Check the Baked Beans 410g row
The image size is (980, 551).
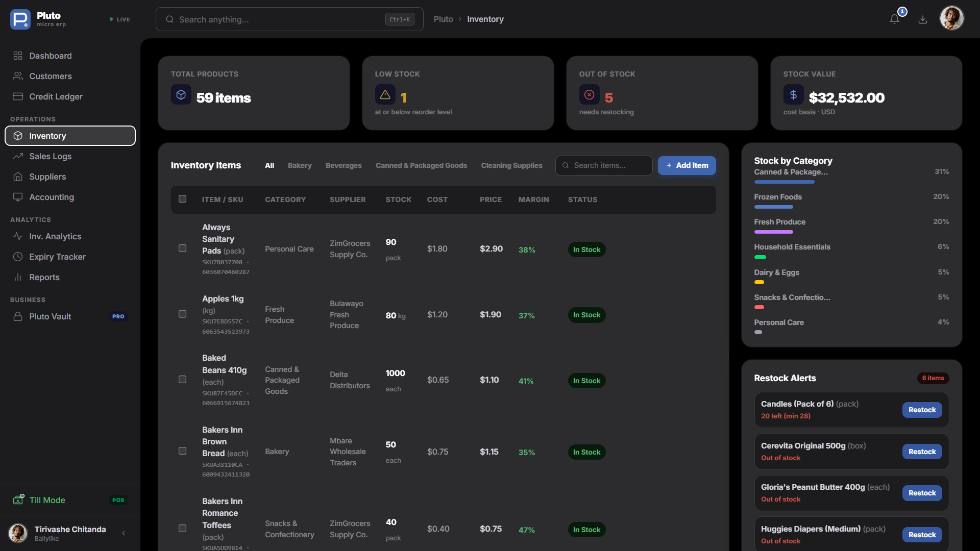tap(182, 380)
